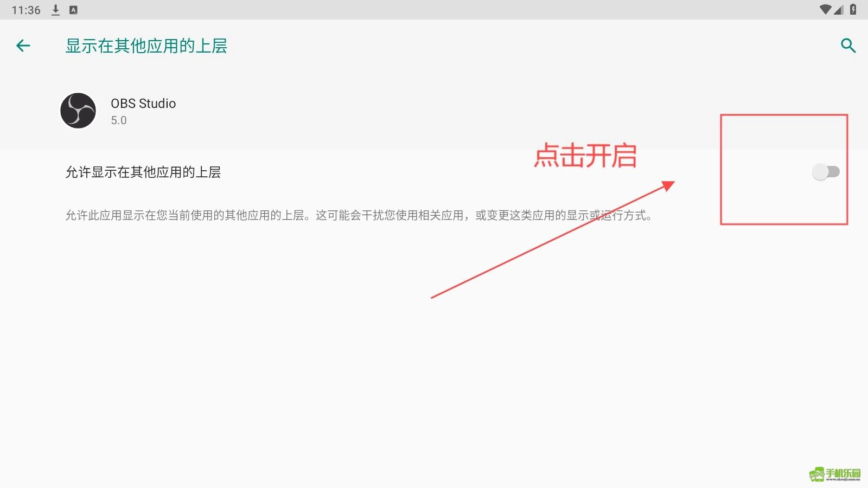Image resolution: width=868 pixels, height=488 pixels.
Task: Click the green phone mascot watermark icon
Action: (x=816, y=475)
